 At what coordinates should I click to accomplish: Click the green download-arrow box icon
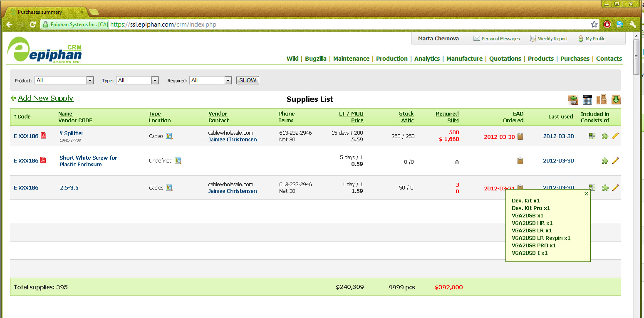[616, 100]
